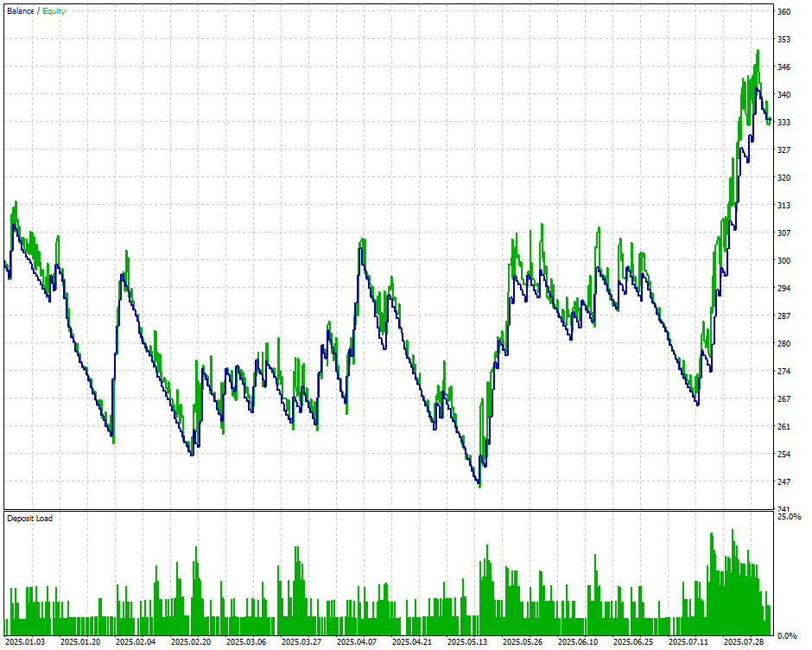Click the 267 axis value
The height and width of the screenshot is (650, 812).
point(784,398)
